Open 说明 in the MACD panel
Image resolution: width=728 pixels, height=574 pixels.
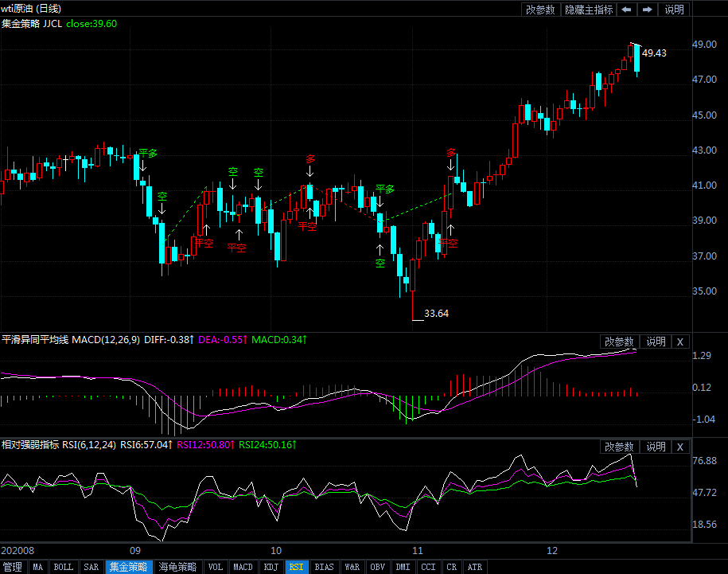656,342
